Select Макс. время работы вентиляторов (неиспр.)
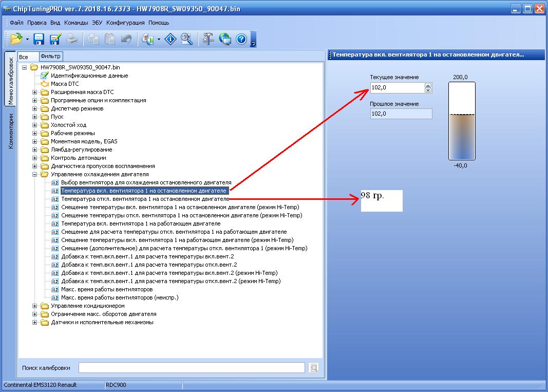This screenshot has height=392, width=548. [120, 297]
